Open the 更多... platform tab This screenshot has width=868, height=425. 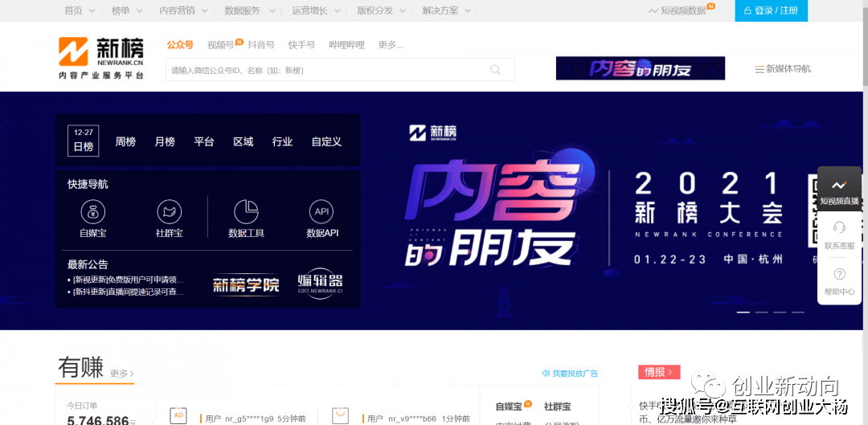391,45
